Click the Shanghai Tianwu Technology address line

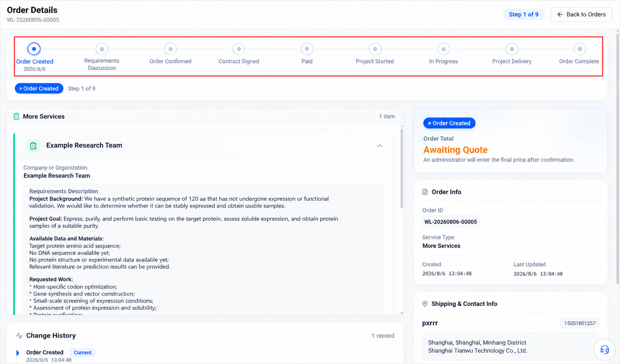[x=477, y=351]
